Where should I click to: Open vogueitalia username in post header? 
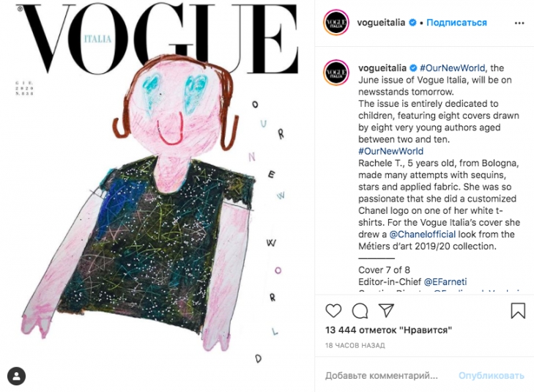point(381,23)
